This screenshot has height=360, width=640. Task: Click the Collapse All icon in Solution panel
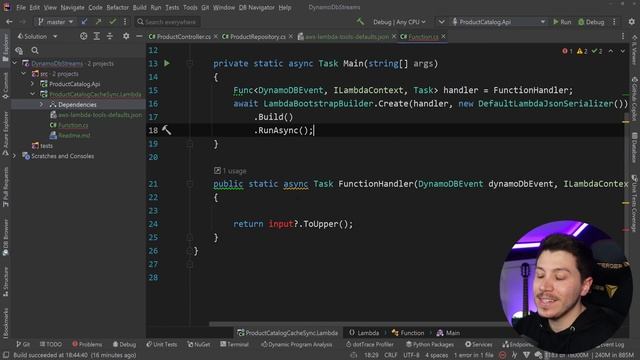pos(110,36)
